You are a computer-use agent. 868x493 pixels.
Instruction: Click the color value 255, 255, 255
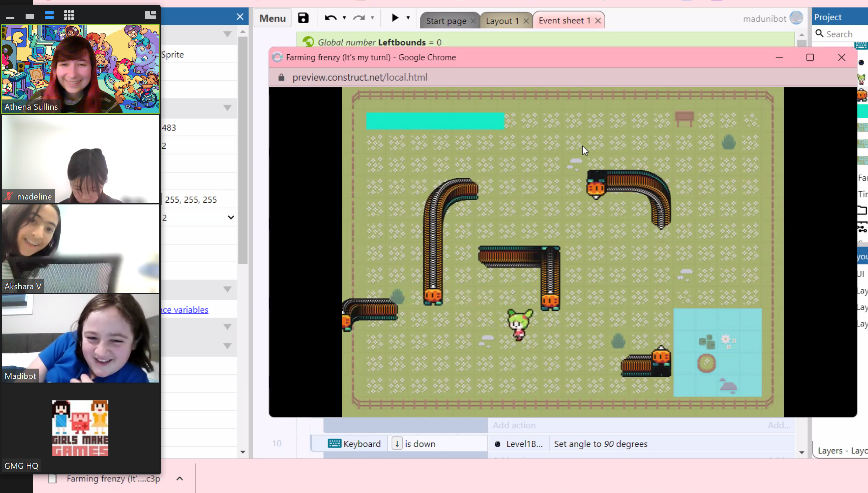point(191,200)
